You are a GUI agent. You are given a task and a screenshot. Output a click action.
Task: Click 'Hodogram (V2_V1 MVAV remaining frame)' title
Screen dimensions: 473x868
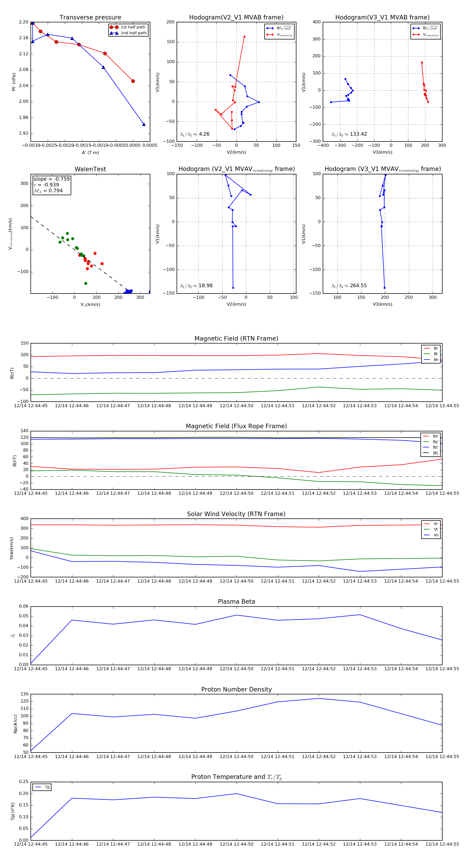(x=236, y=169)
